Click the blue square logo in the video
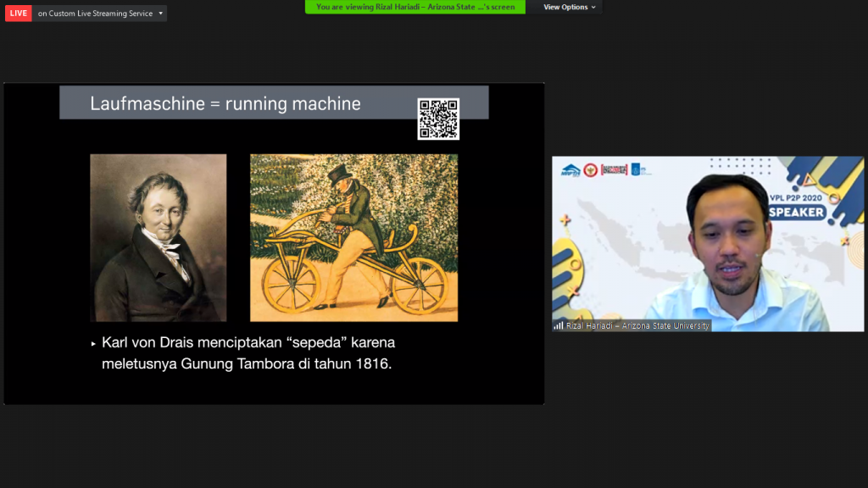868x488 pixels. pyautogui.click(x=636, y=169)
